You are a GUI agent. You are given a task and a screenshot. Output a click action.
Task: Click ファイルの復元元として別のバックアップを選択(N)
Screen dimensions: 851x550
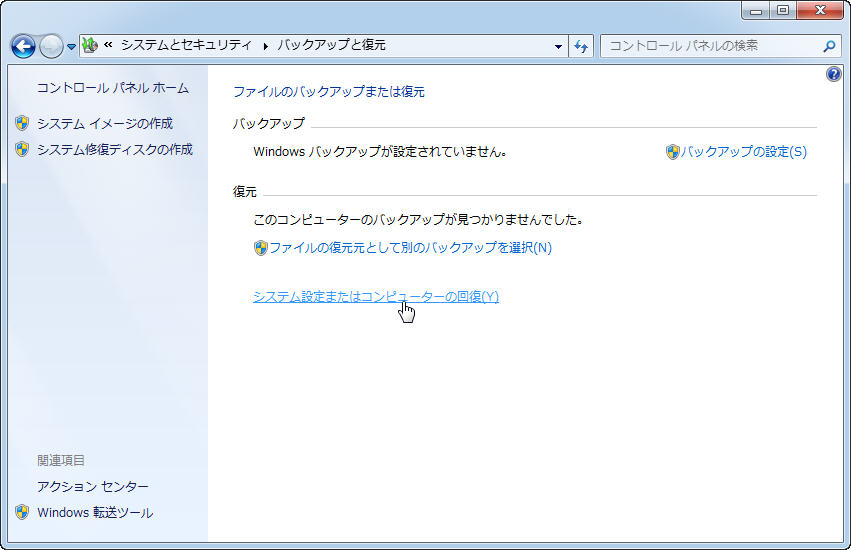coord(410,248)
